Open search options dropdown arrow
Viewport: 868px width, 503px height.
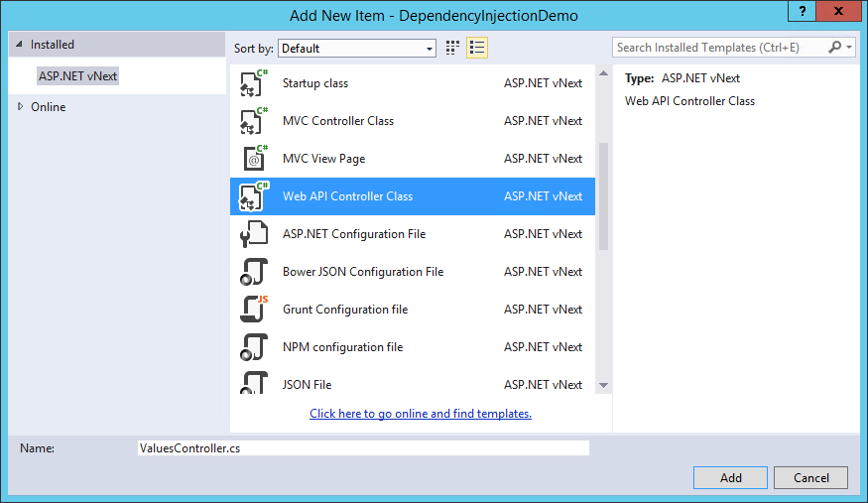(x=848, y=48)
